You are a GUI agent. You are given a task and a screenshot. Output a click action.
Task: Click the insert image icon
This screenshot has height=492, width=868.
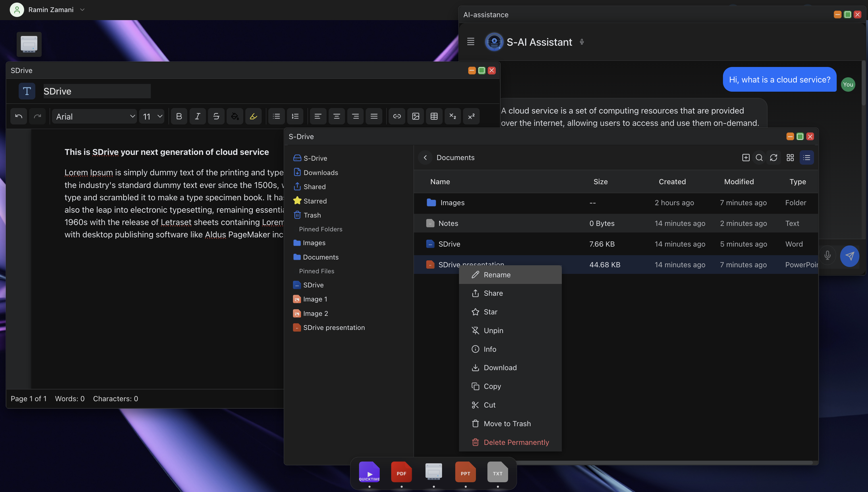pos(415,117)
